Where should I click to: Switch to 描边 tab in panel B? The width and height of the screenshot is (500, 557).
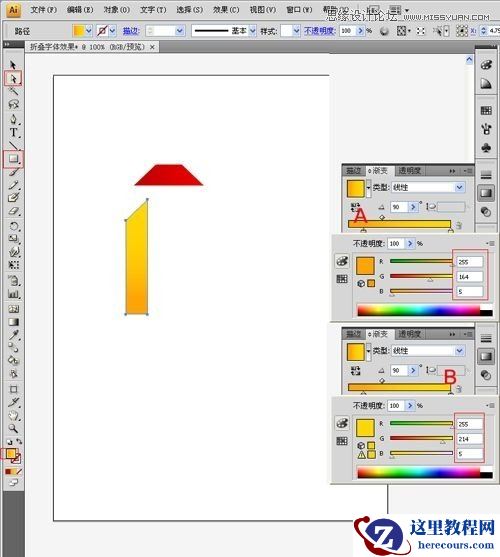click(x=353, y=334)
